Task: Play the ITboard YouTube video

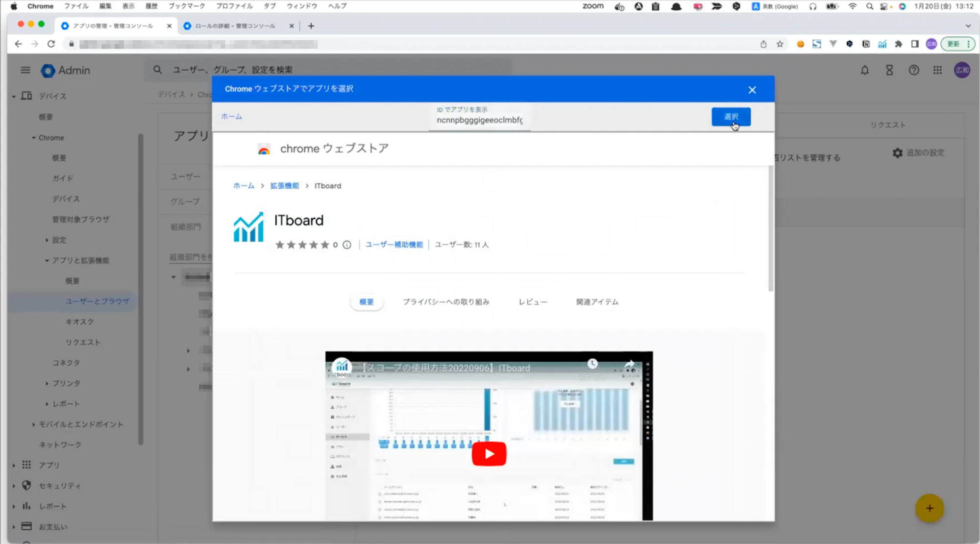Action: click(489, 454)
